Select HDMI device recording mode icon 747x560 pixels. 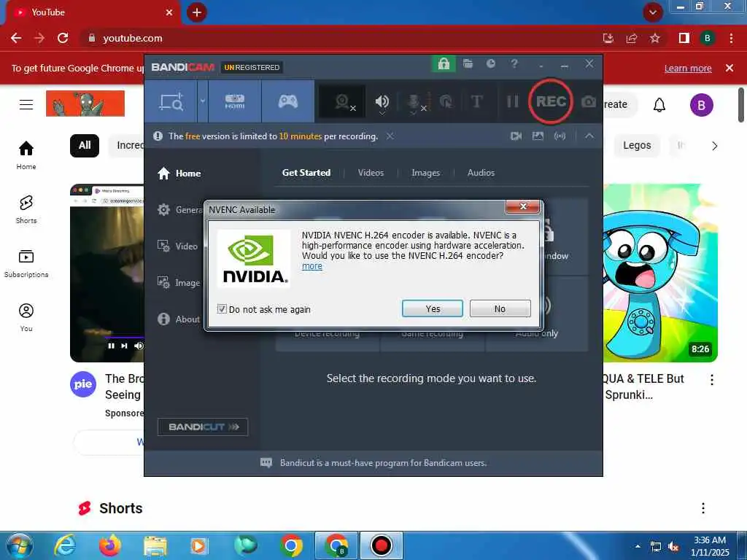tap(234, 101)
